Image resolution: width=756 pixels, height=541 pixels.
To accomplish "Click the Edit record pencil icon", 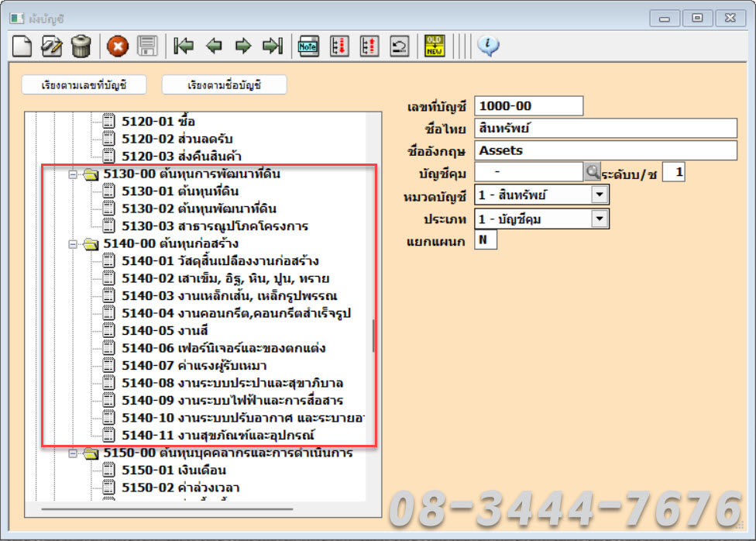I will [x=51, y=47].
